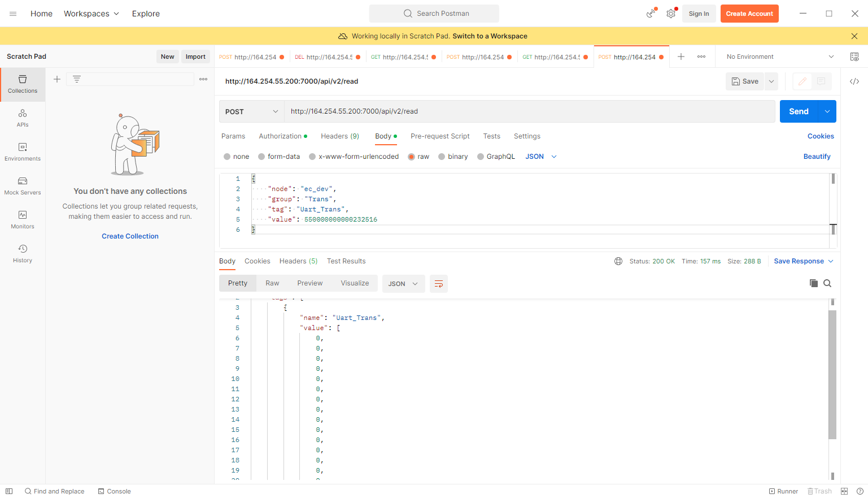Open Collections in the sidebar

(x=23, y=84)
